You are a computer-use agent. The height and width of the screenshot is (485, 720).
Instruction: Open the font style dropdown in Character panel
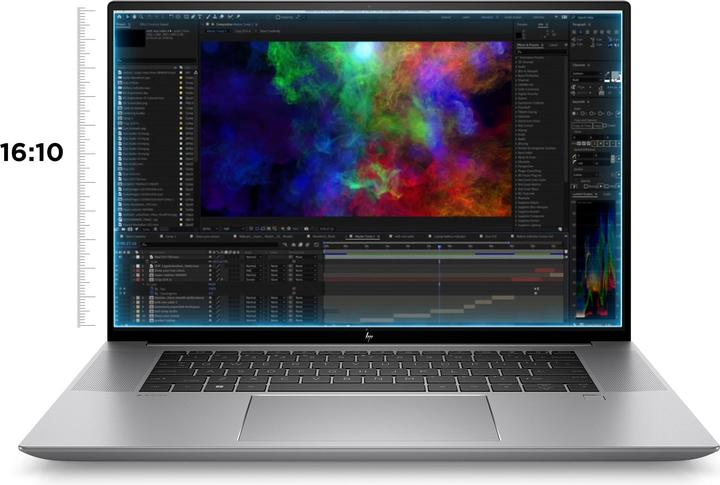[x=587, y=80]
